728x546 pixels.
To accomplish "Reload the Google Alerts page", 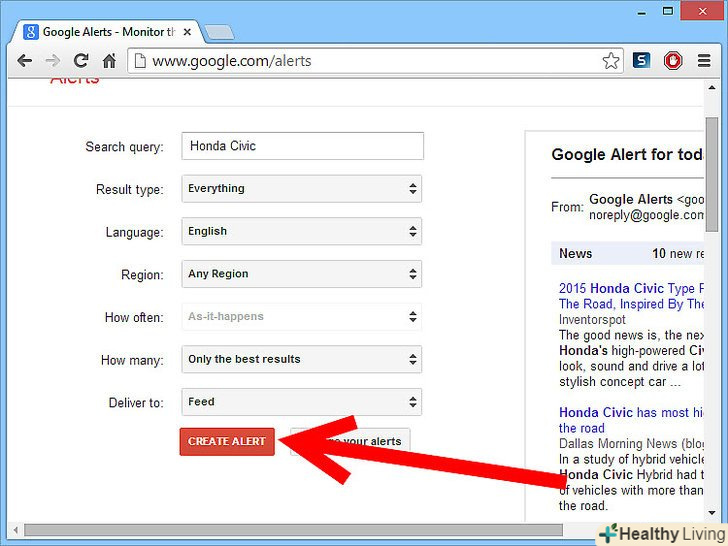I will click(81, 60).
